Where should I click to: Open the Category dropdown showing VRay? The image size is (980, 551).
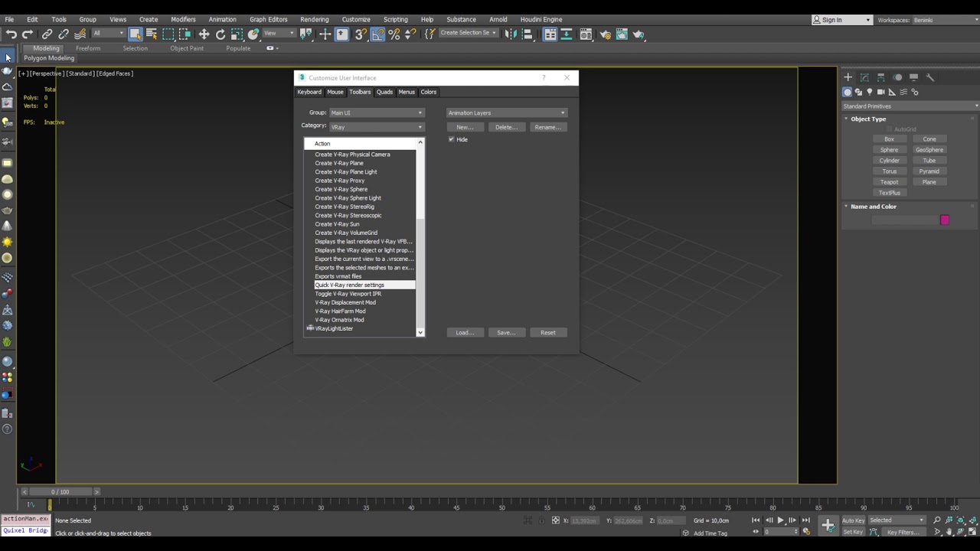tap(376, 127)
